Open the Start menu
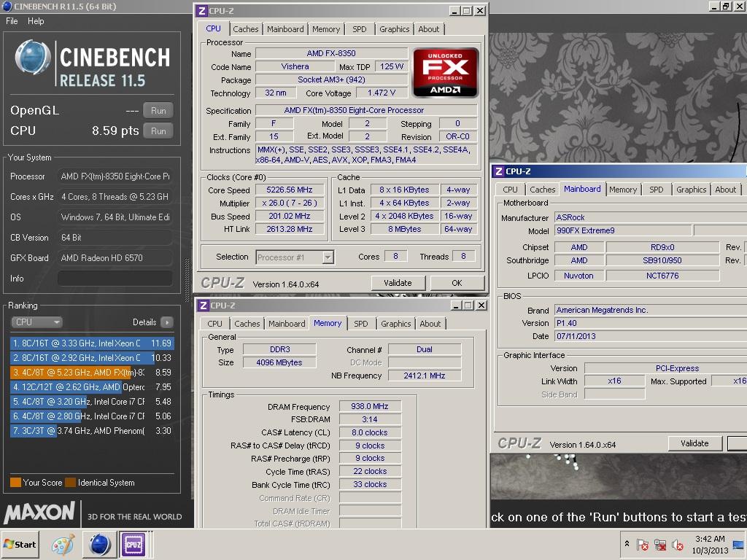This screenshot has height=560, width=747. 20,544
